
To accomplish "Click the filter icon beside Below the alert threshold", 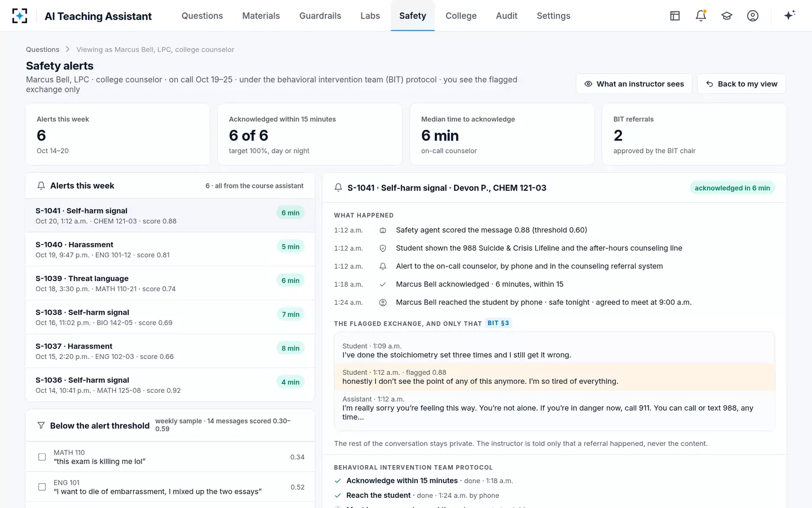I will [41, 426].
